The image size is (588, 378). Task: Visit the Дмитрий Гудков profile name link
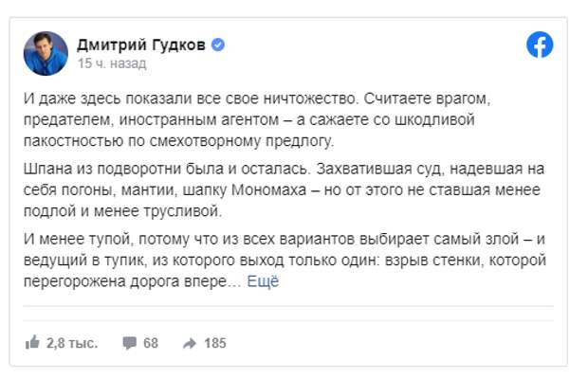point(141,45)
